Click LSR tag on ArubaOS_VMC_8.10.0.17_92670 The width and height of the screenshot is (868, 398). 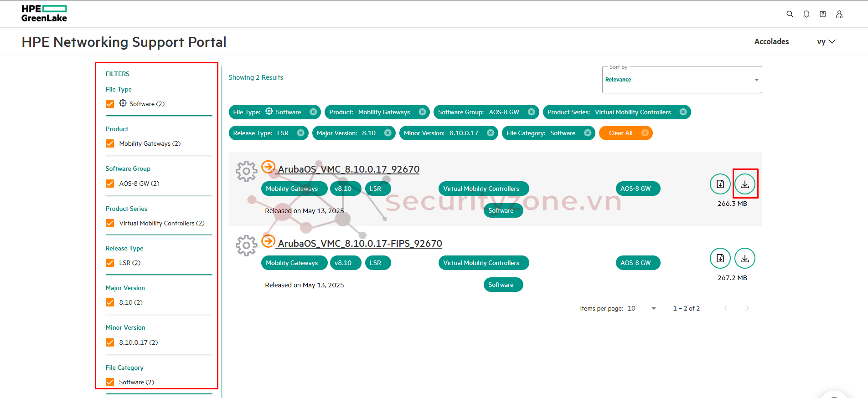pyautogui.click(x=378, y=189)
